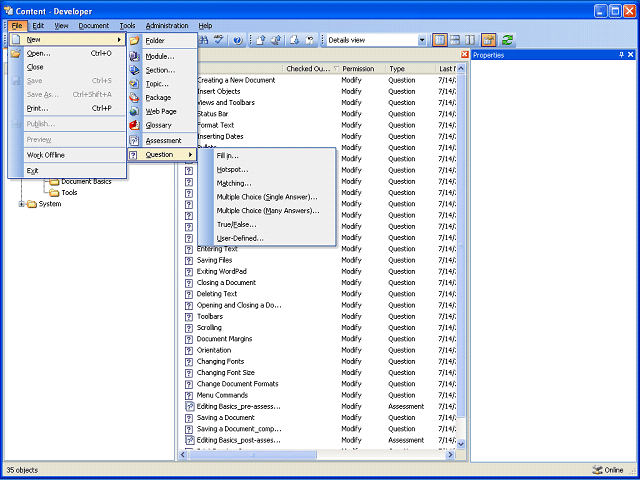Open the Document menu
The image size is (640, 480).
pyautogui.click(x=93, y=26)
